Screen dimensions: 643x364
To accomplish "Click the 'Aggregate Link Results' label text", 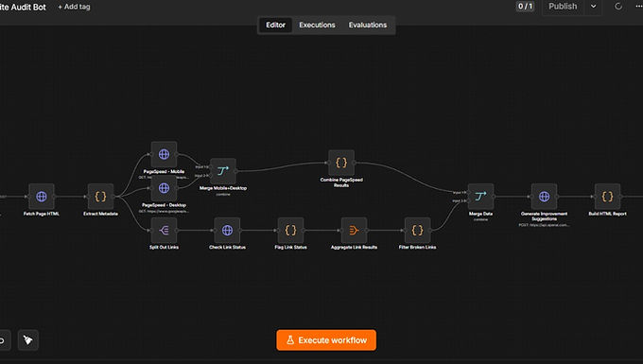I will click(354, 247).
